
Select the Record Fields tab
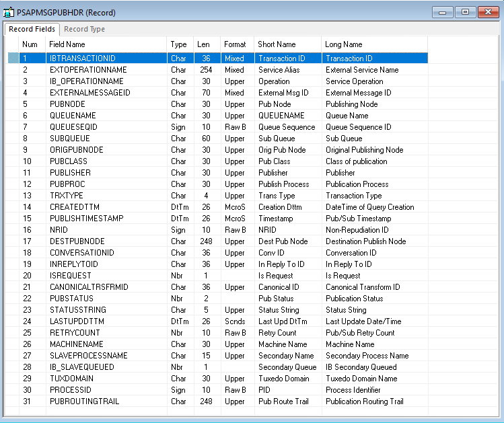pyautogui.click(x=32, y=29)
